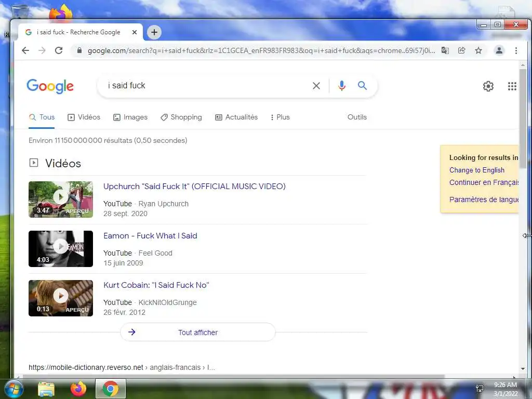Expand the Plus more options menu
This screenshot has width=532, height=399.
click(x=280, y=117)
